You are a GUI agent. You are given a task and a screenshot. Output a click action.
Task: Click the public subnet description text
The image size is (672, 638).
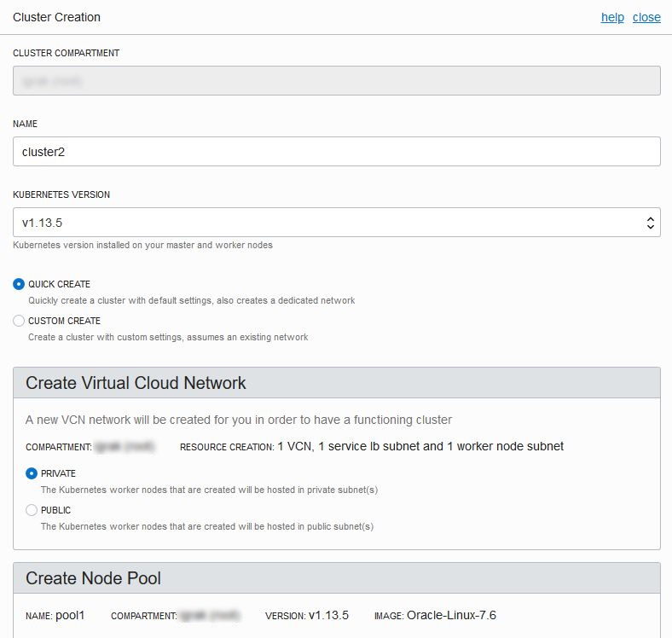tap(207, 526)
